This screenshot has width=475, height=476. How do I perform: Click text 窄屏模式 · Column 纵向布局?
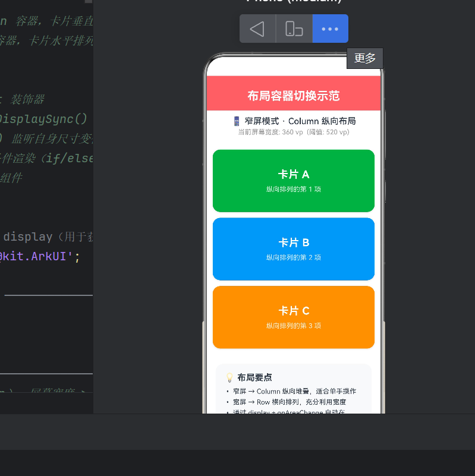(x=300, y=121)
